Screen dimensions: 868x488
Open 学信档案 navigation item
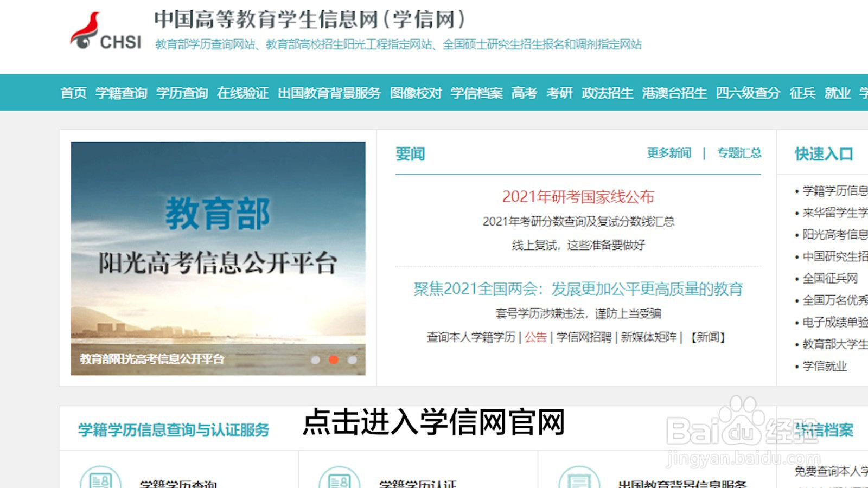(x=477, y=93)
